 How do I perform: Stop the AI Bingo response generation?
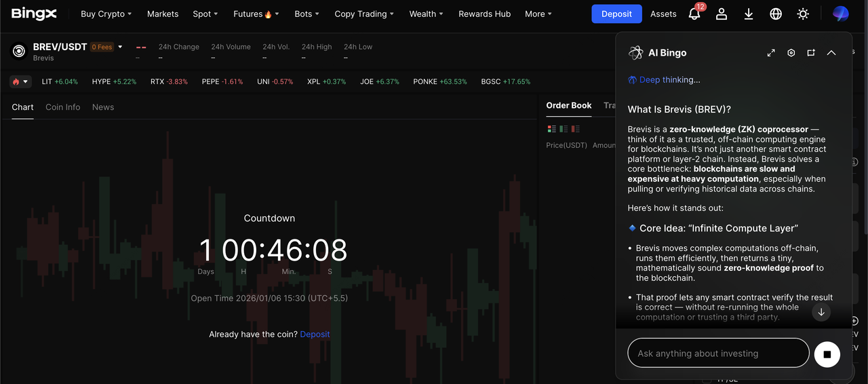[x=827, y=354]
